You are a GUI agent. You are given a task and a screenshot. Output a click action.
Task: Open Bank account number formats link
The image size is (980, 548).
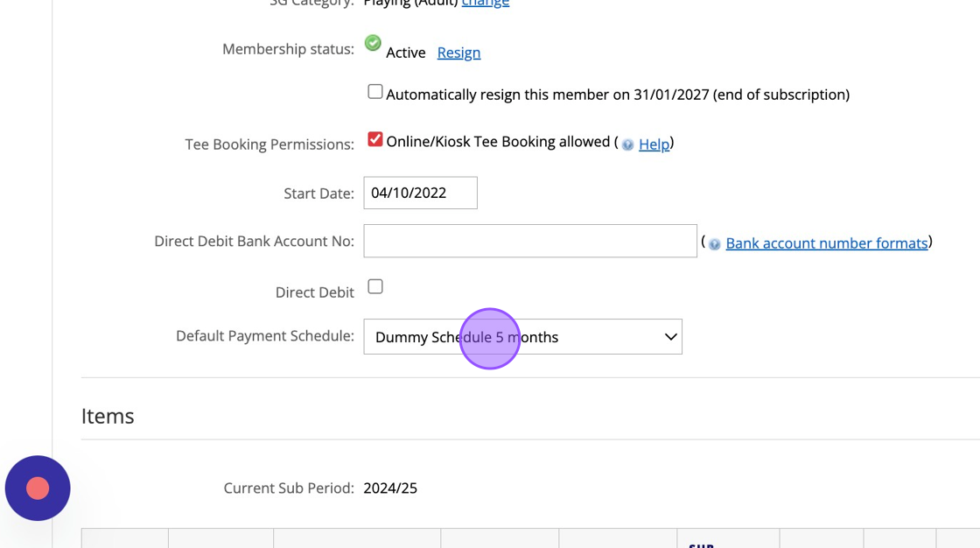click(826, 243)
